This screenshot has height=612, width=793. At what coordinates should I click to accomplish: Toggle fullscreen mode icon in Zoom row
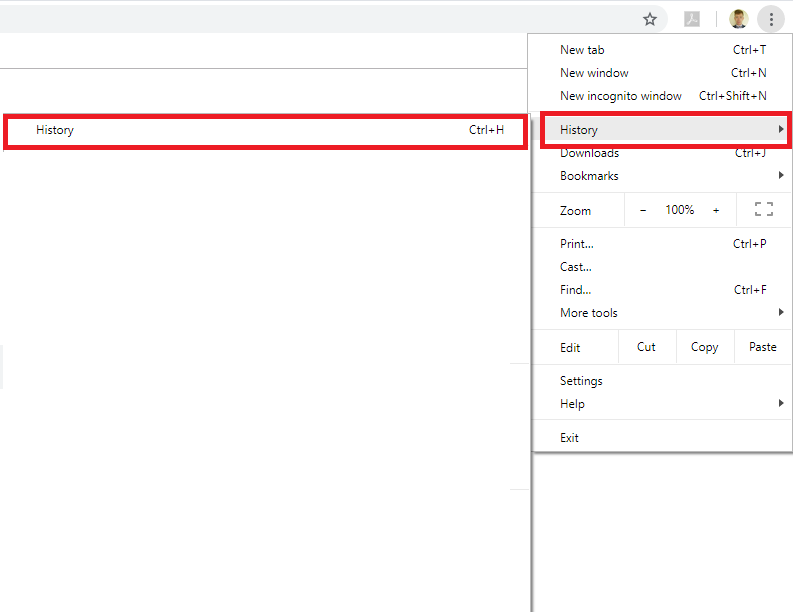pyautogui.click(x=764, y=210)
